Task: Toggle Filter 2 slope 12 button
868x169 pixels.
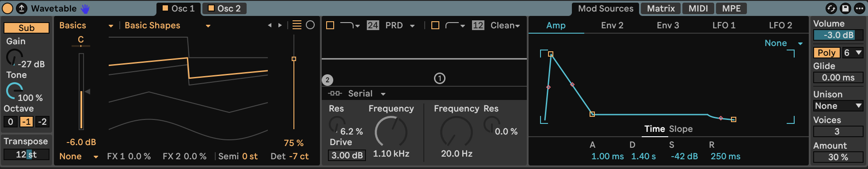Action: point(478,26)
